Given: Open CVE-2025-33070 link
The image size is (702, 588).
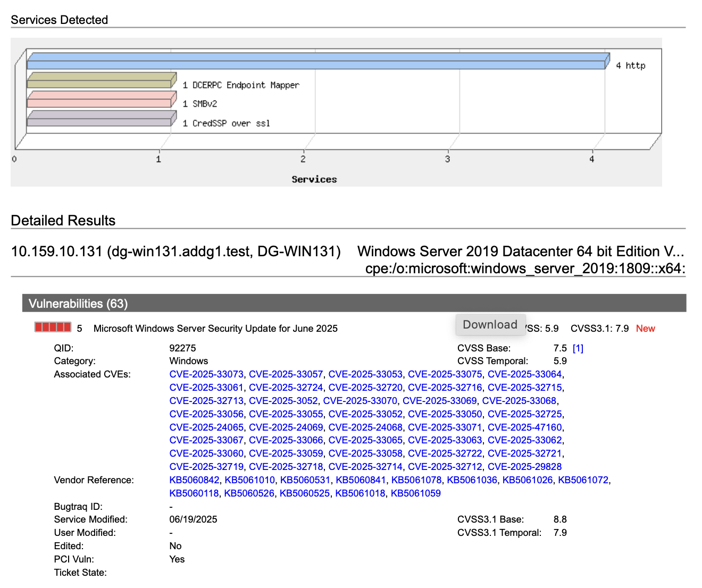Looking at the screenshot, I should point(360,401).
